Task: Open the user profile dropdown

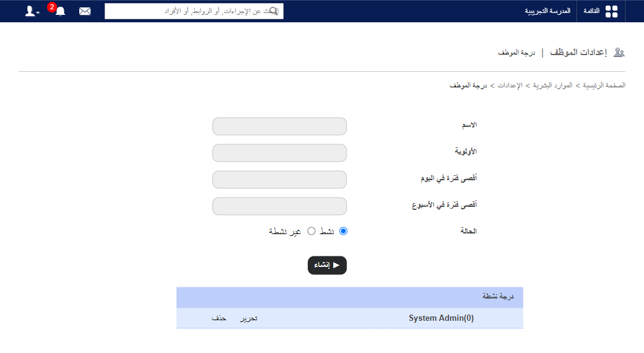Action: [32, 11]
